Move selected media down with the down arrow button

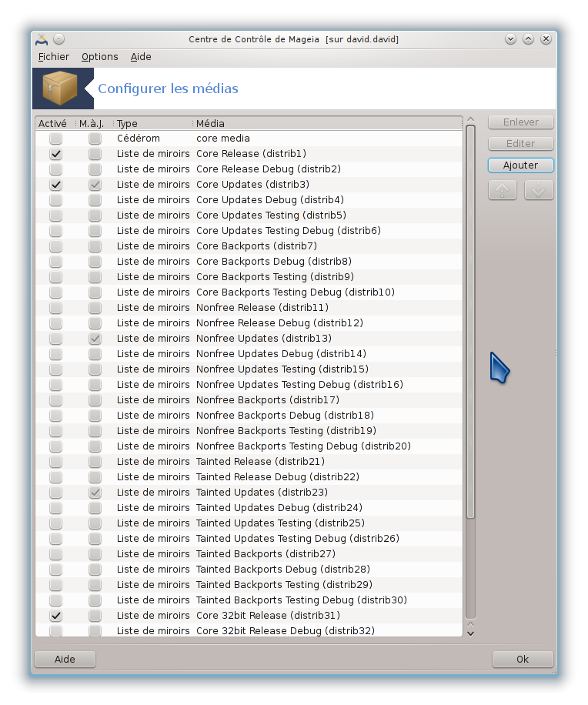pyautogui.click(x=539, y=190)
